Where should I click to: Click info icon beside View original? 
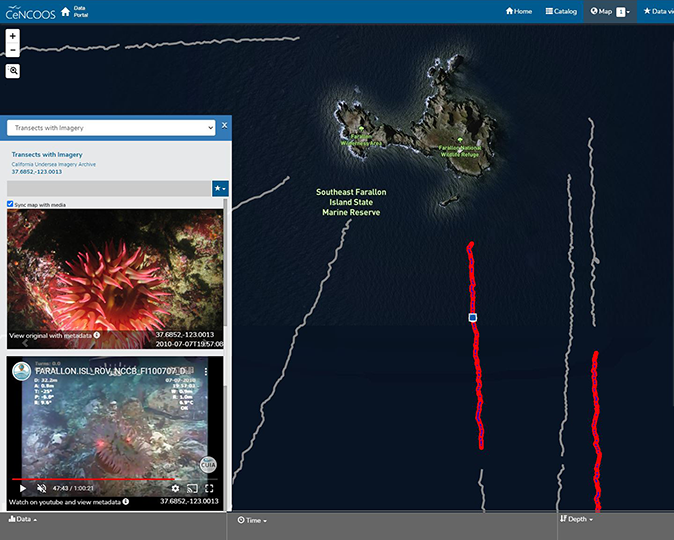tap(97, 335)
